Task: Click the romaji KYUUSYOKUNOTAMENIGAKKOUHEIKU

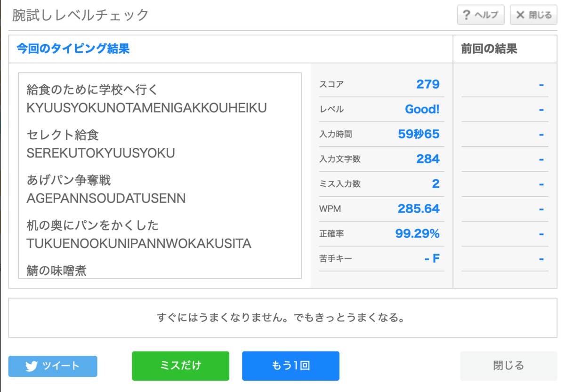Action: pyautogui.click(x=147, y=108)
